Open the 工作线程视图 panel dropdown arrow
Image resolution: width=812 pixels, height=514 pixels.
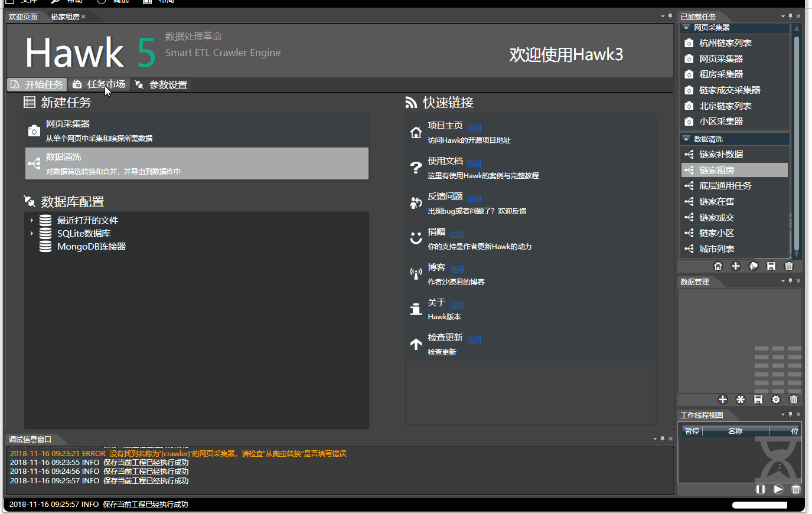(783, 415)
